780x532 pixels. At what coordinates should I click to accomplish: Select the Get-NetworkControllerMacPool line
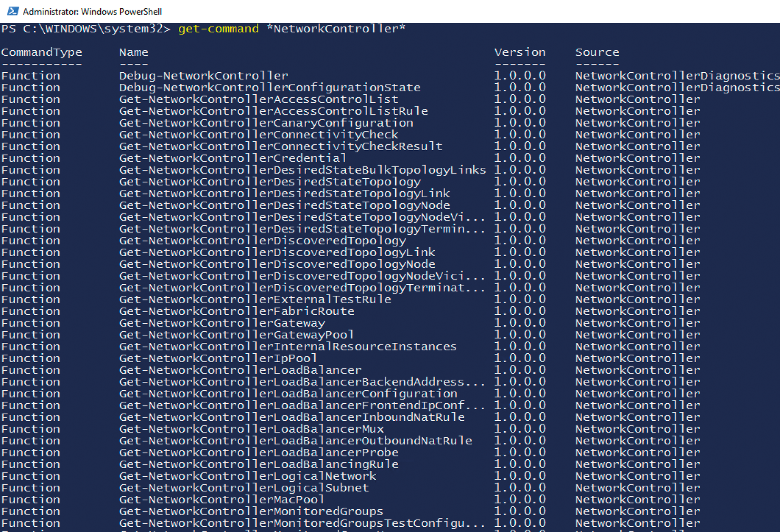(221, 499)
